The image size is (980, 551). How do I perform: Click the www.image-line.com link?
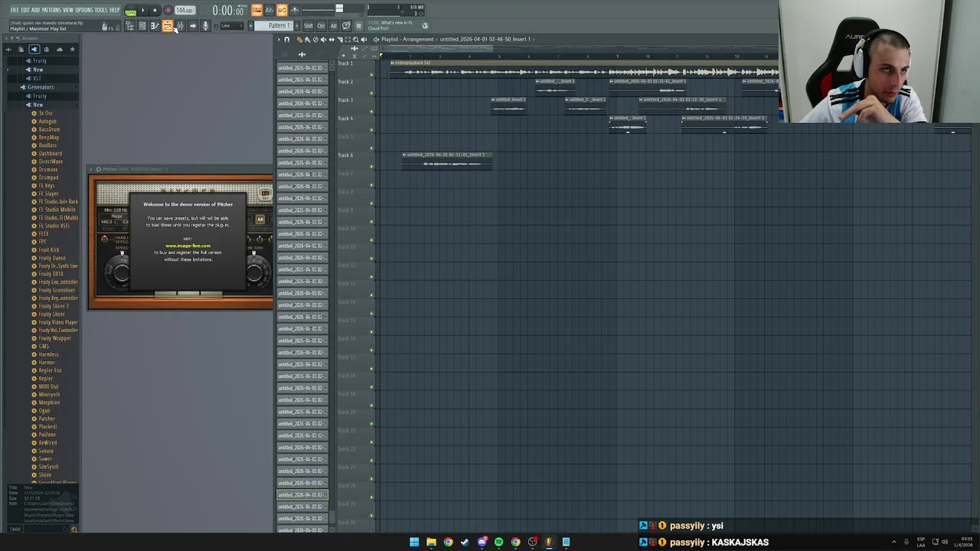(188, 246)
